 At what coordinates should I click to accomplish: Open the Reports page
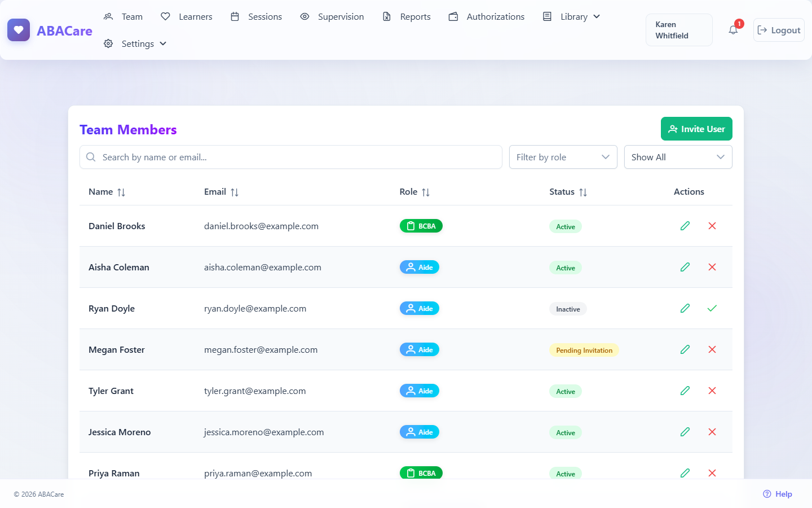click(407, 17)
